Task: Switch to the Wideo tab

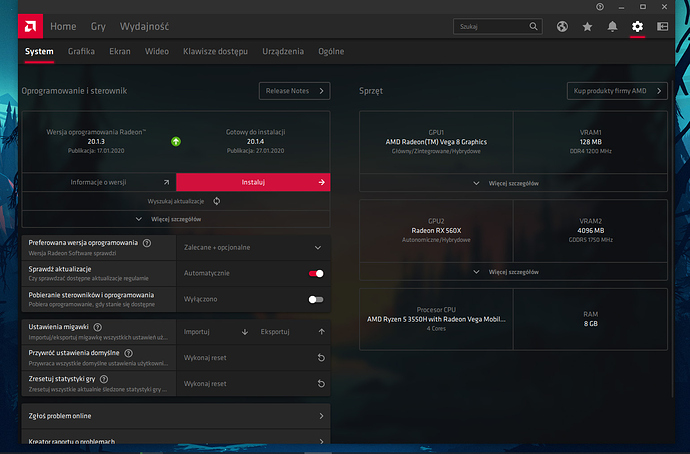Action: pyautogui.click(x=157, y=51)
